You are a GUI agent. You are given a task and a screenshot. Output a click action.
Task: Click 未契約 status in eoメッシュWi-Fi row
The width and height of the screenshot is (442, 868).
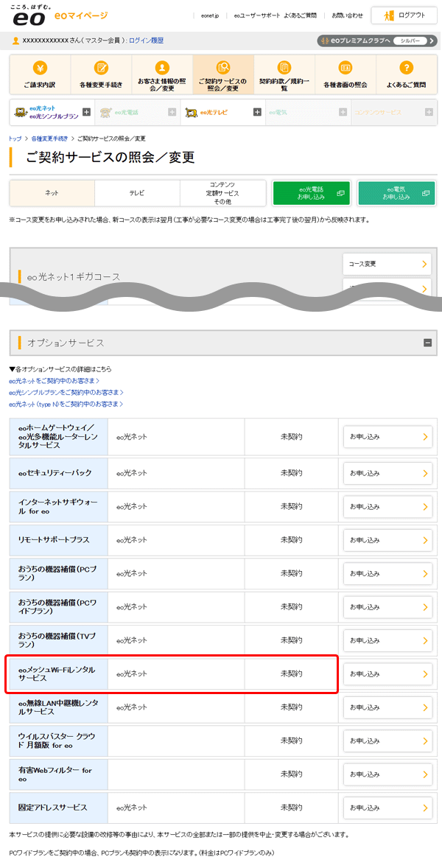(292, 673)
